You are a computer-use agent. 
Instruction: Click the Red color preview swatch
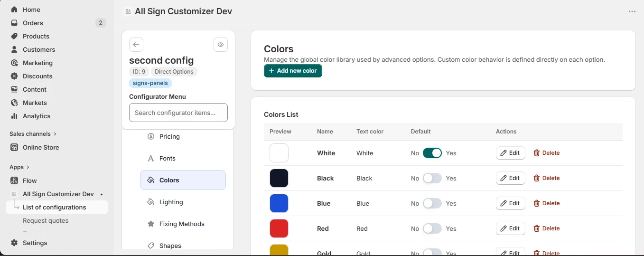[x=279, y=228]
